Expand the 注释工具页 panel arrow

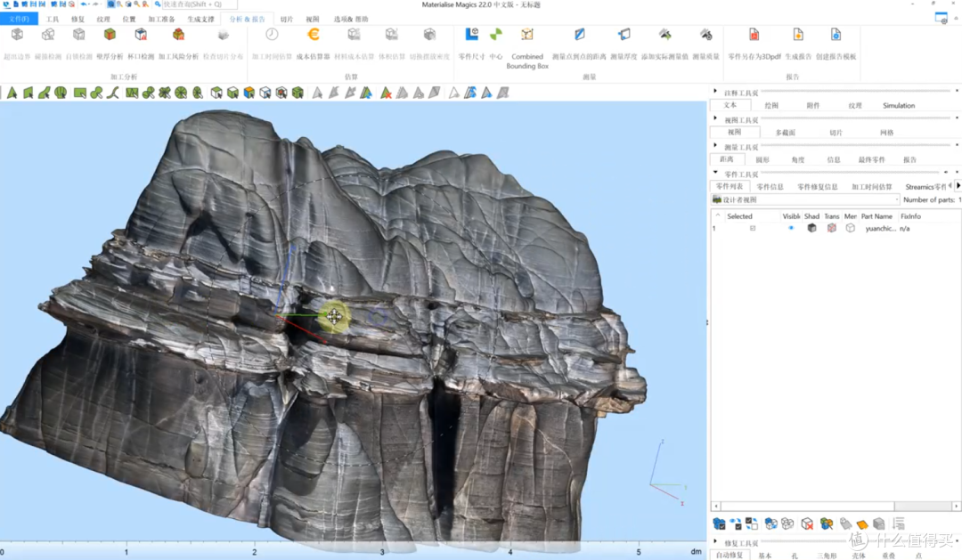(715, 92)
